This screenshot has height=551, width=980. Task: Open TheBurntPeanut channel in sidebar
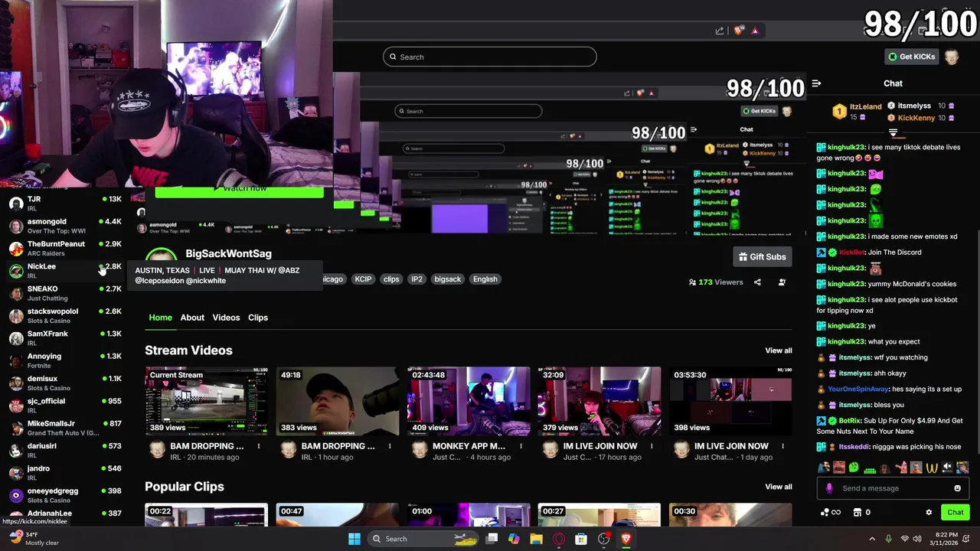(65, 248)
